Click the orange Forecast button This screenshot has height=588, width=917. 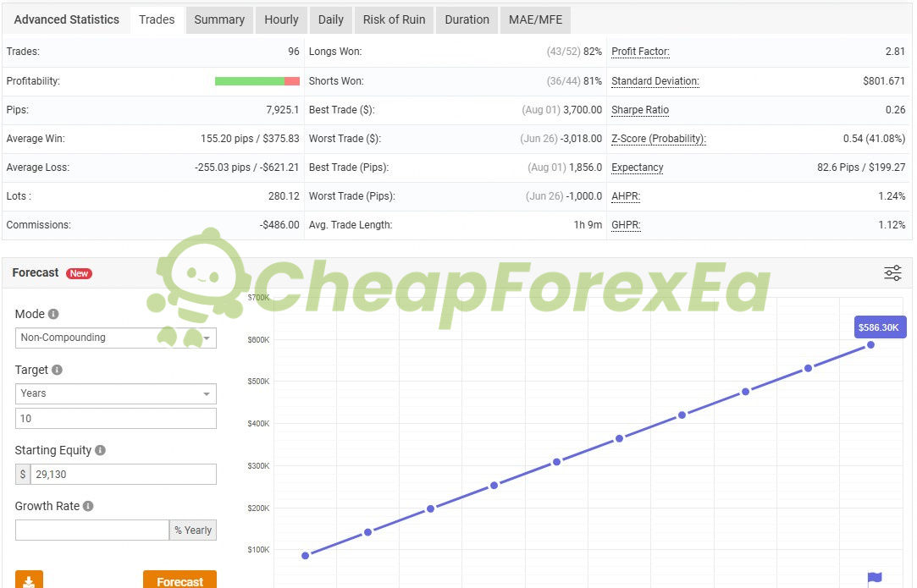pos(180,580)
